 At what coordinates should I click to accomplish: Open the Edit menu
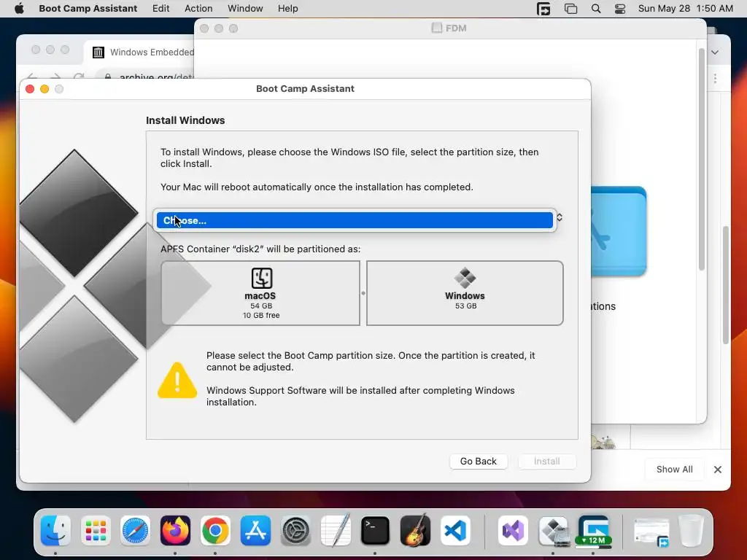click(160, 9)
